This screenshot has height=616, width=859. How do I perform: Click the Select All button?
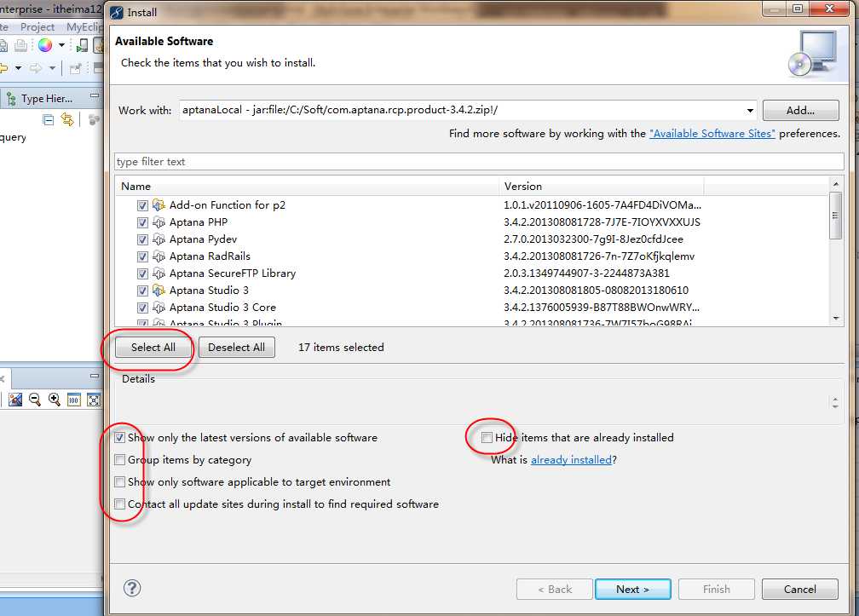tap(153, 347)
